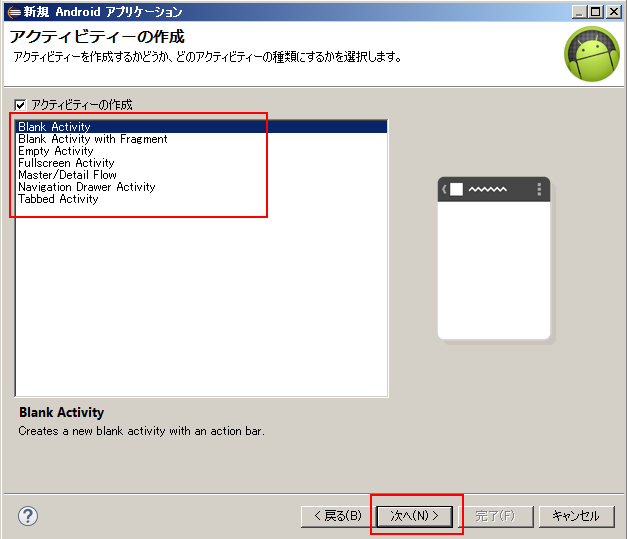The height and width of the screenshot is (539, 627).
Task: Click the activity preview thumbnail
Action: point(495,260)
